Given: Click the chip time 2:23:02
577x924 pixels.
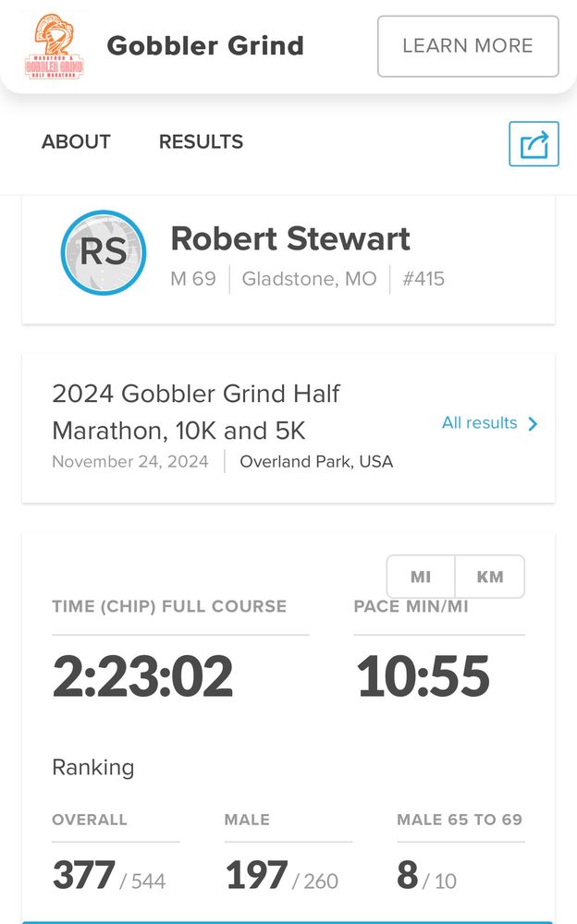Looking at the screenshot, I should pos(142,676).
